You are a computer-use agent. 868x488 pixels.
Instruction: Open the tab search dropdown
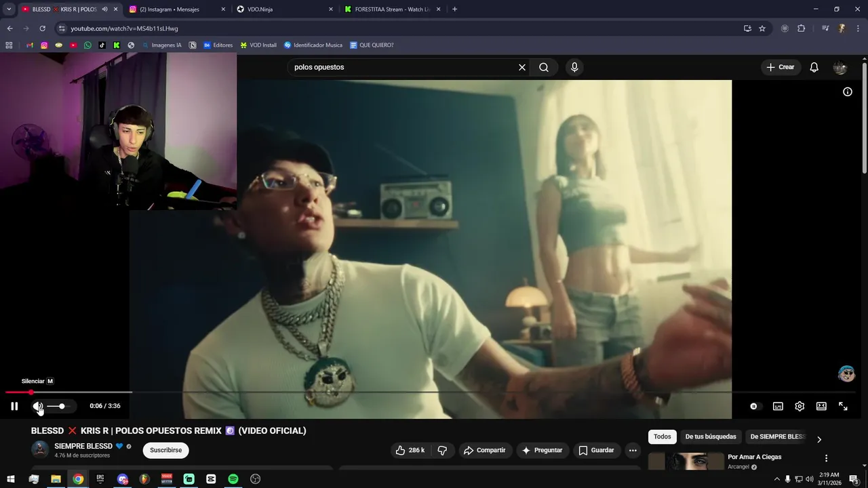(9, 9)
